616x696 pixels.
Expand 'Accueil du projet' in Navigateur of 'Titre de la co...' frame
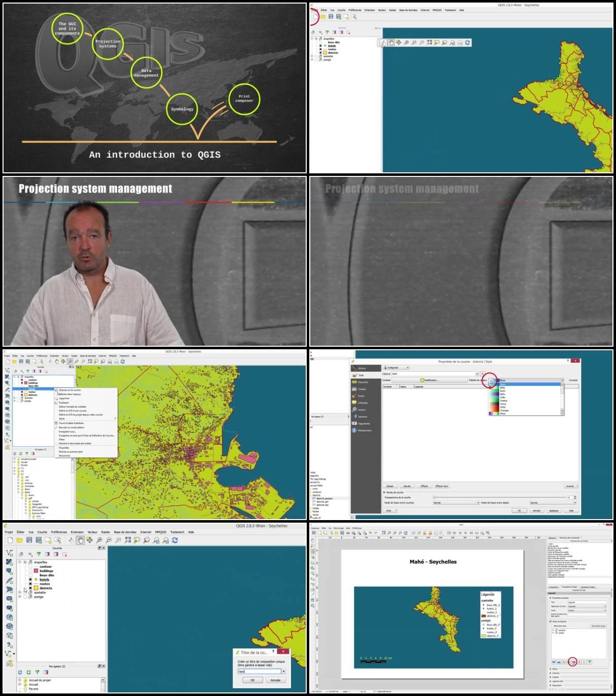[x=20, y=680]
